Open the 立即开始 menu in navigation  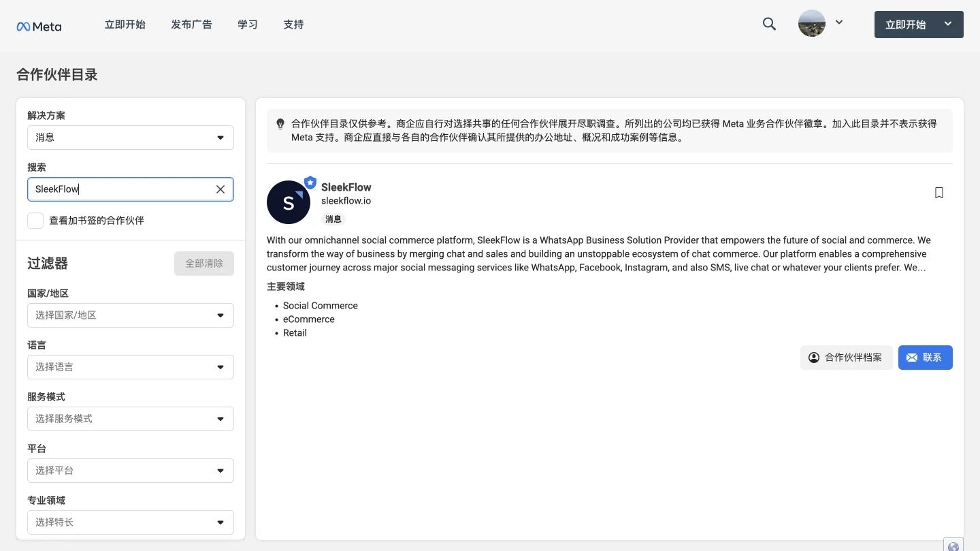coord(125,25)
